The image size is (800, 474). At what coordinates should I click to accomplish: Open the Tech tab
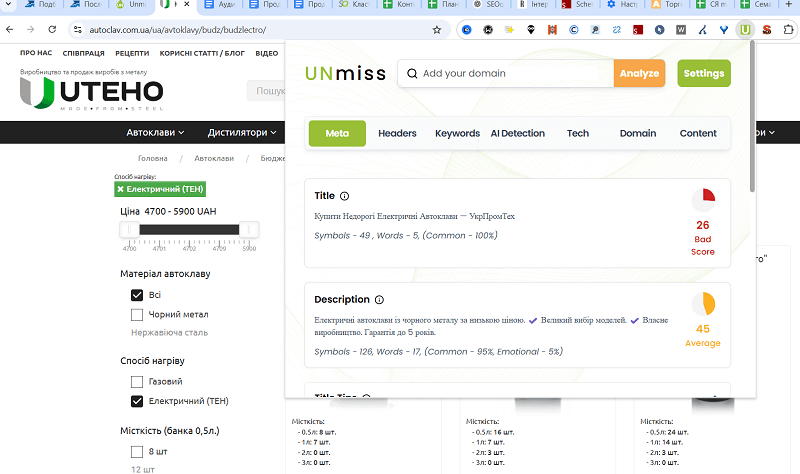pos(578,133)
